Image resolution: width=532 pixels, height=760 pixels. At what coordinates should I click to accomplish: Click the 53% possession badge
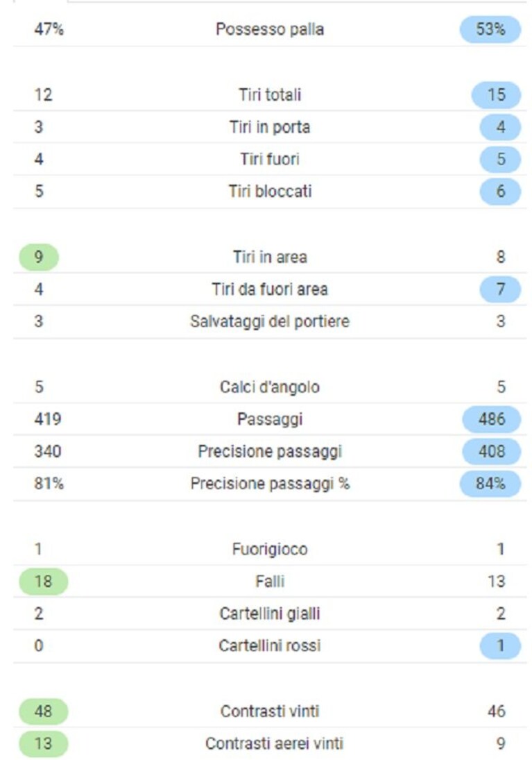(x=490, y=30)
